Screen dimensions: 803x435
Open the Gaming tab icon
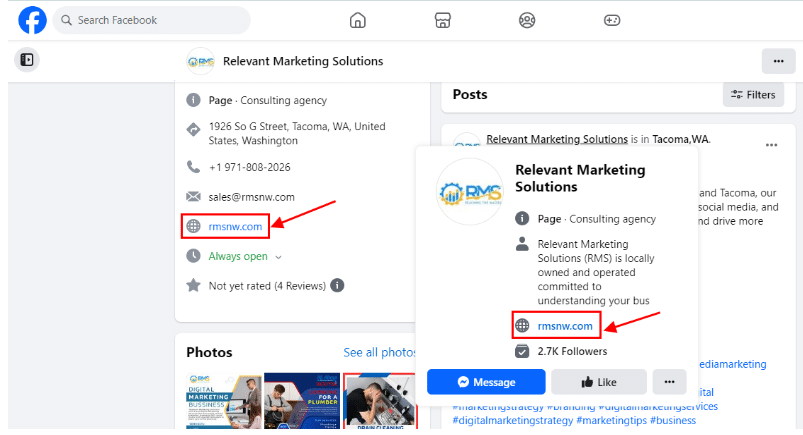(612, 20)
